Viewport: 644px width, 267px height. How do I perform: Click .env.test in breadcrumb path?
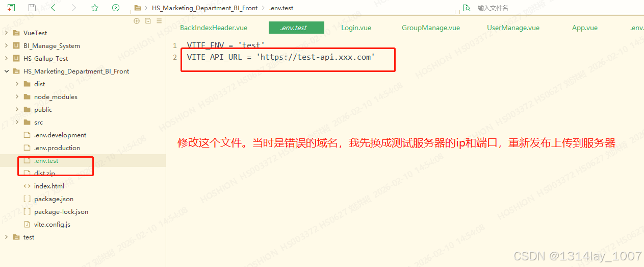tap(281, 8)
